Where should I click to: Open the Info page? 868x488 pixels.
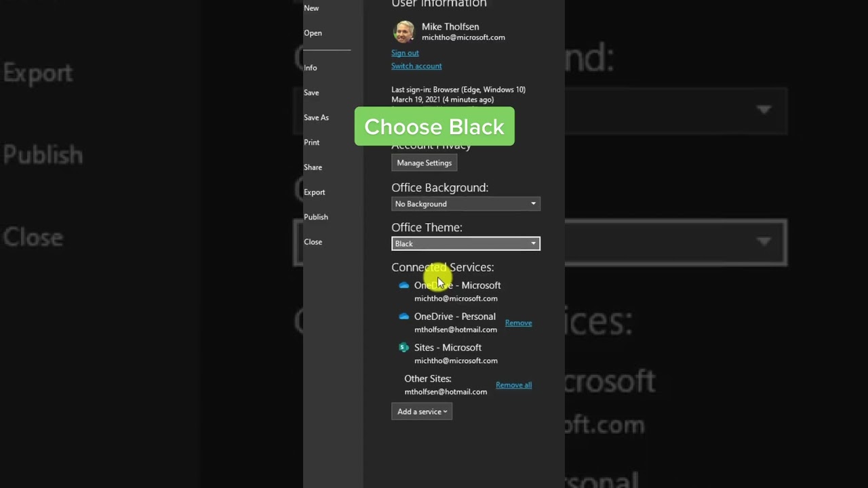pyautogui.click(x=310, y=68)
